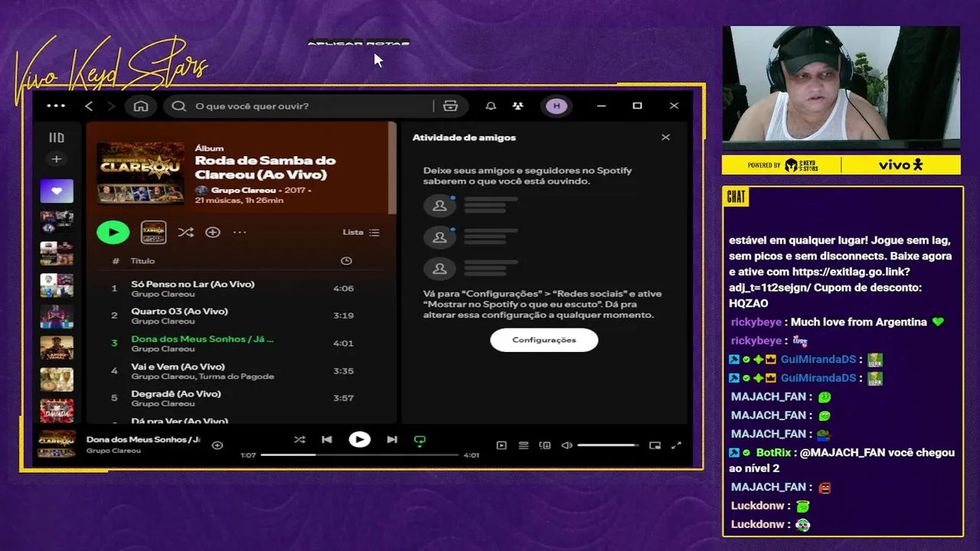Open connect to a device icon
980x551 pixels.
545,445
